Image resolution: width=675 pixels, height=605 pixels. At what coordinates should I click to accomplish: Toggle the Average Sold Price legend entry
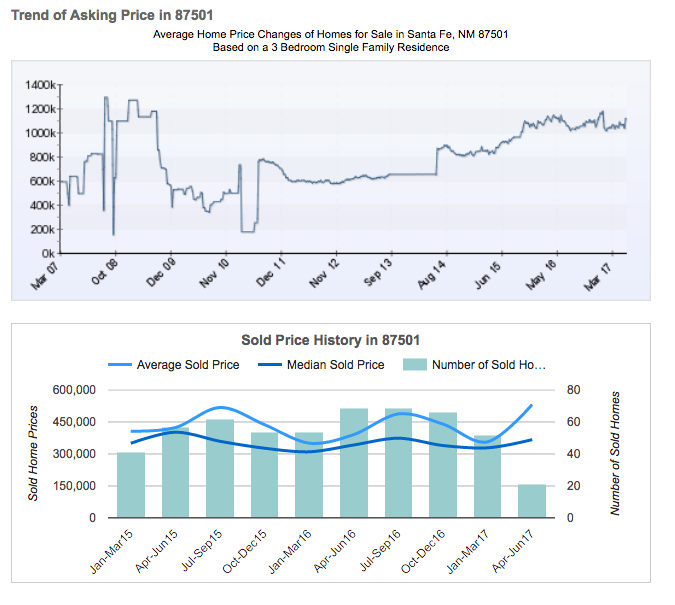pyautogui.click(x=187, y=365)
